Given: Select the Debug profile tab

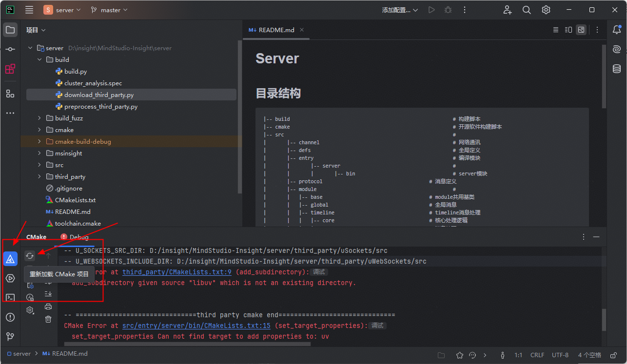Looking at the screenshot, I should [x=75, y=237].
